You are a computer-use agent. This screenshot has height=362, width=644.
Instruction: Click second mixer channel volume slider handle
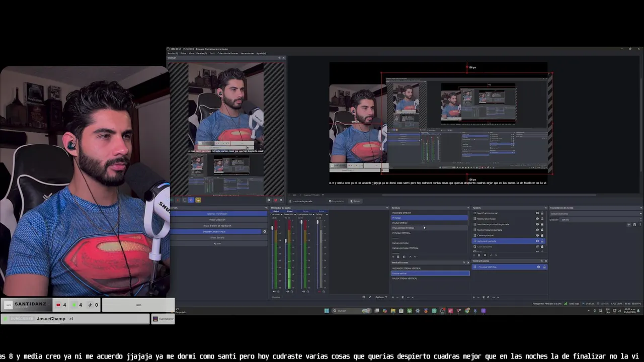pyautogui.click(x=286, y=241)
